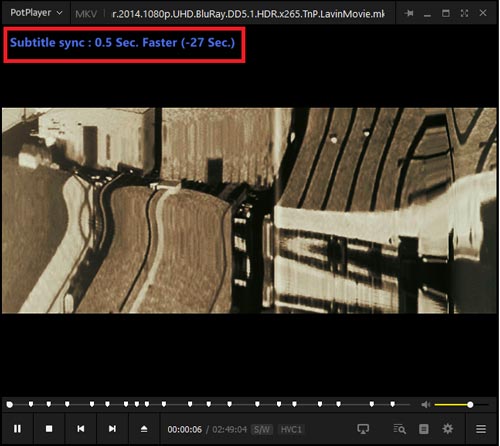This screenshot has width=500, height=446.
Task: Open the screen cast icon
Action: click(363, 429)
